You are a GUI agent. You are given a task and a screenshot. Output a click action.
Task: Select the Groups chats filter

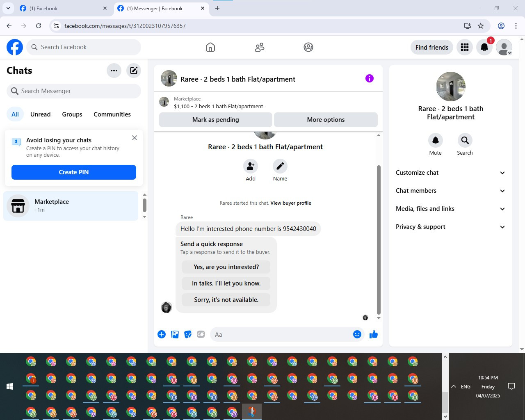point(72,114)
